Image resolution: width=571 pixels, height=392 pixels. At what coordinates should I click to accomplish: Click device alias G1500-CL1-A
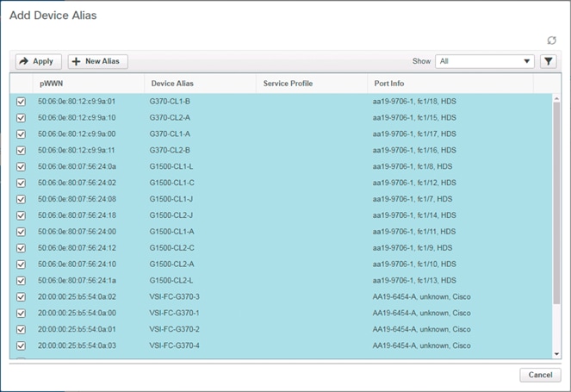172,232
